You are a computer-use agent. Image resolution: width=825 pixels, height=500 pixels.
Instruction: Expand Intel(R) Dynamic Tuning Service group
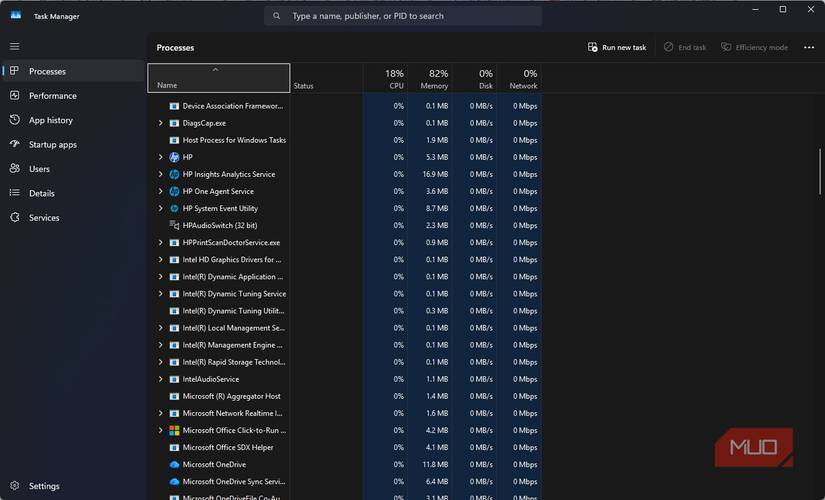pyautogui.click(x=160, y=294)
